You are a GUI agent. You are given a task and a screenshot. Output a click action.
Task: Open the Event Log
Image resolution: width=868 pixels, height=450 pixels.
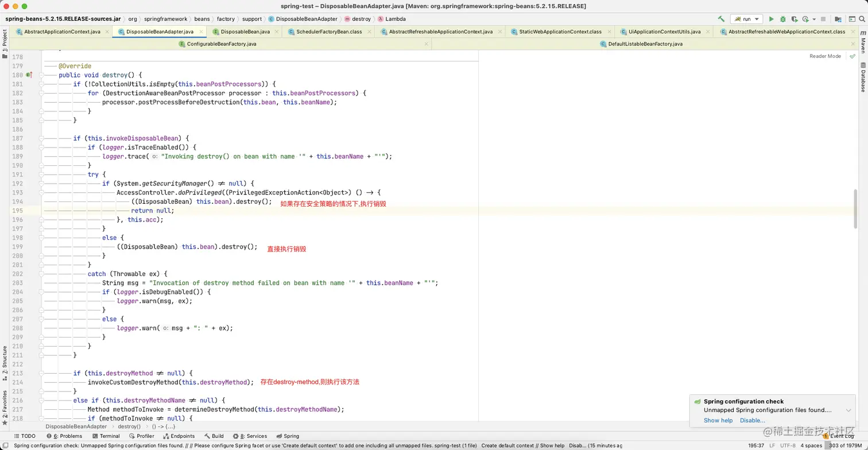coord(838,436)
